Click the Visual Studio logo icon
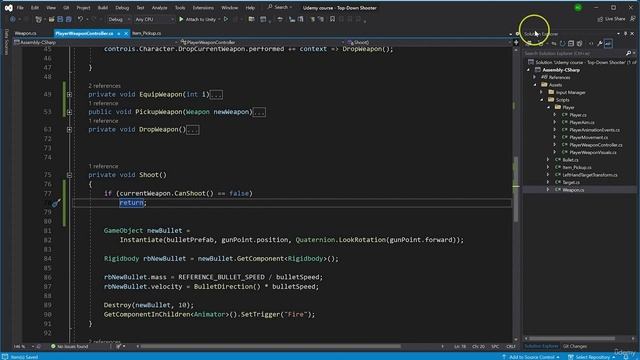Screen dimensions: 640x360 [8, 7]
